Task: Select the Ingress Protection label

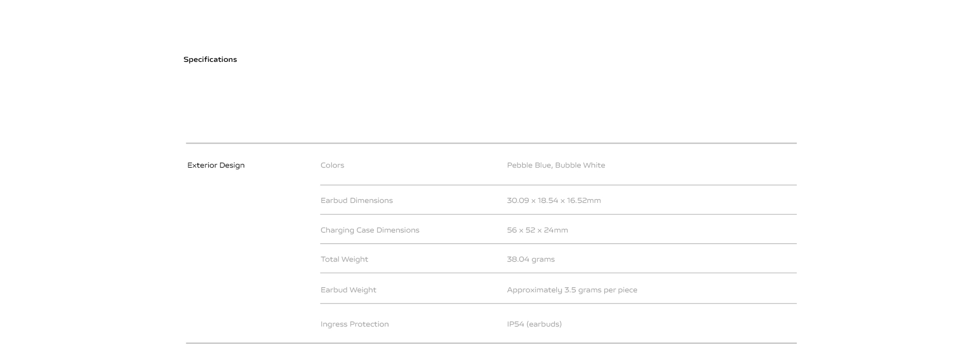Action: [x=355, y=324]
